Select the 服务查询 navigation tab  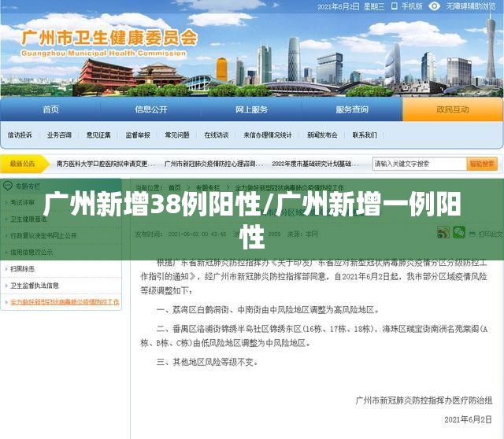coord(352,109)
